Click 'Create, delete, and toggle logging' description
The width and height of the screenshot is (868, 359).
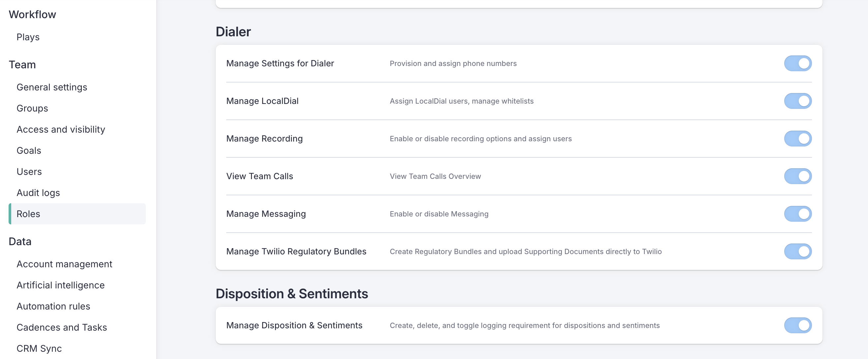tap(525, 325)
